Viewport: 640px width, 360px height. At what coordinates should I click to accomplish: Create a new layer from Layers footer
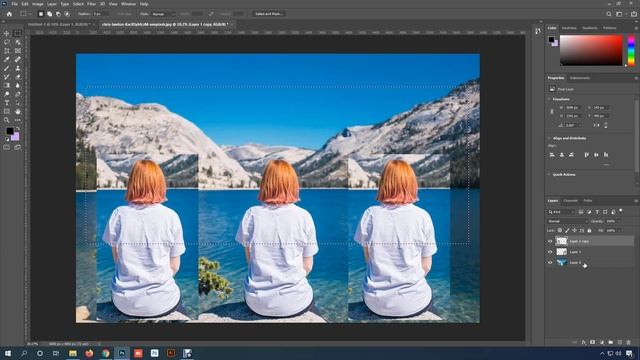pyautogui.click(x=620, y=342)
